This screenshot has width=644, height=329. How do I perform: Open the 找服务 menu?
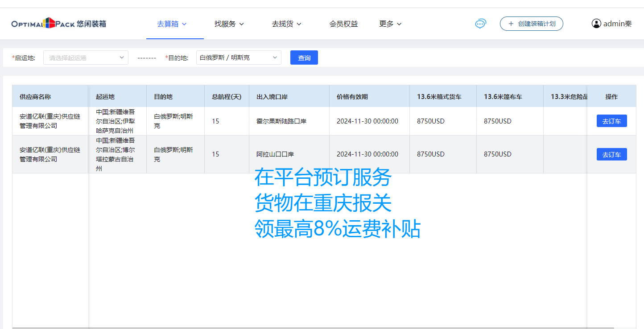point(229,24)
